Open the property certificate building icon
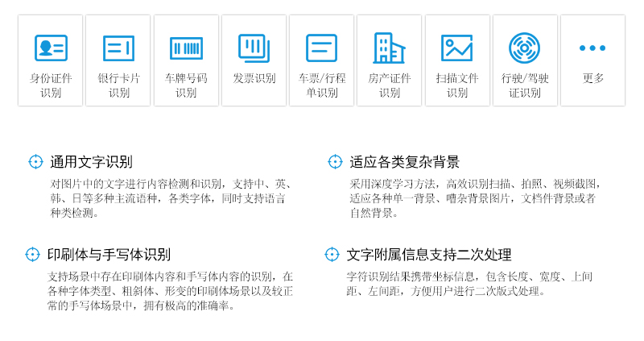 [389, 48]
